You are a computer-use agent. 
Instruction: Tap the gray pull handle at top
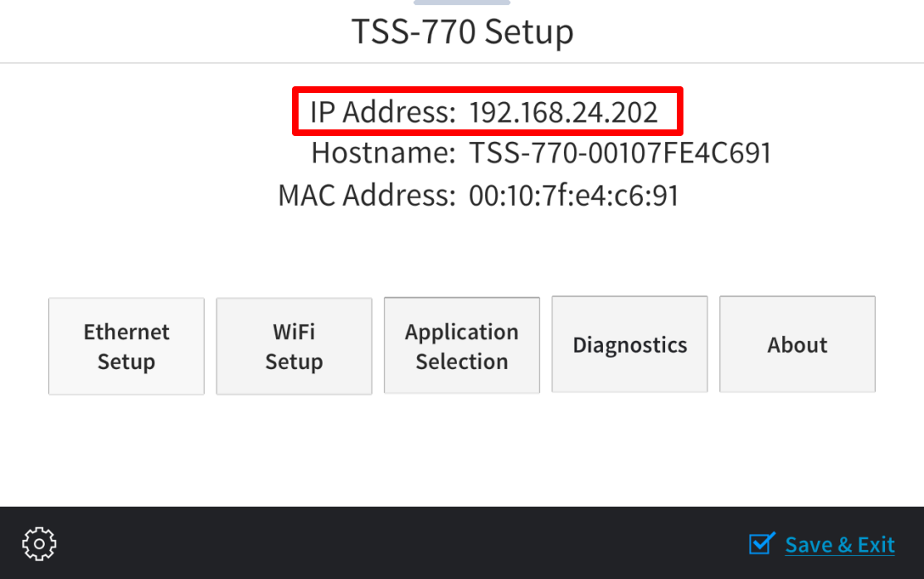click(462, 2)
